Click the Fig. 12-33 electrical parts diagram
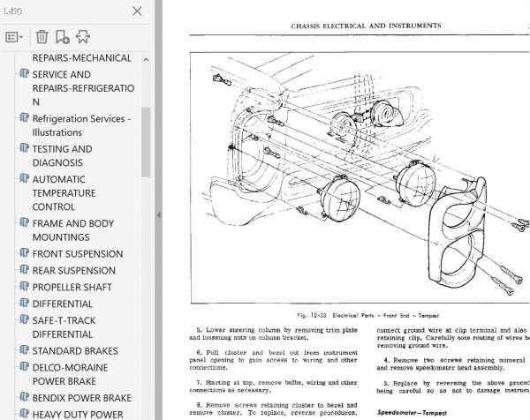This screenshot has width=530, height=420. click(x=360, y=178)
